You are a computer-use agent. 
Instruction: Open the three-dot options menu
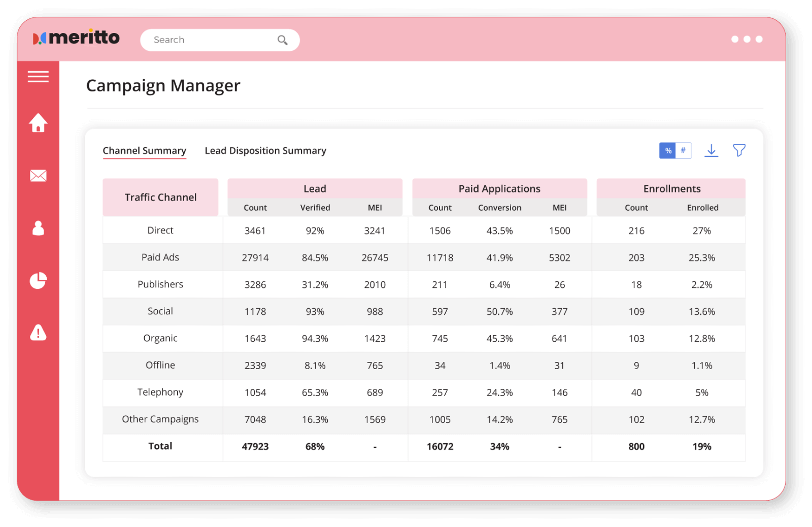pos(747,39)
